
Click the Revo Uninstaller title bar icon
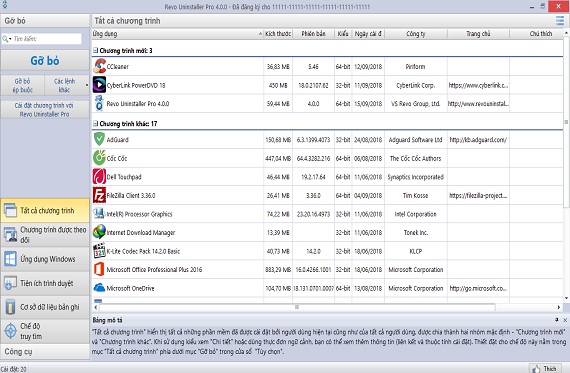point(5,5)
